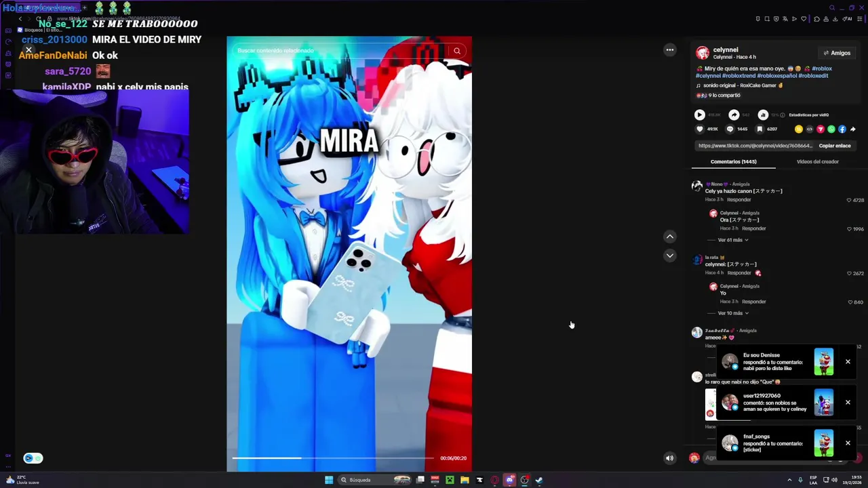The image size is (868, 488).
Task: Dismiss the fnaf_songs notification
Action: point(848,443)
